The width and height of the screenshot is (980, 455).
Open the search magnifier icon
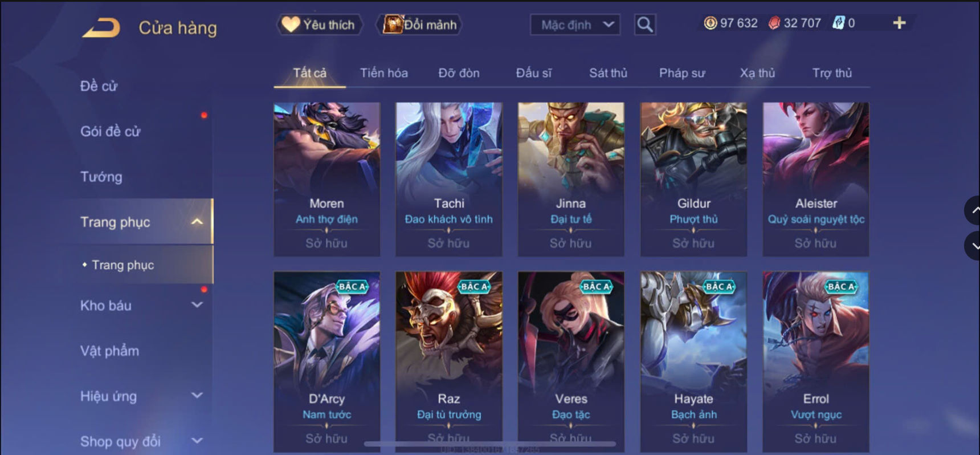[644, 25]
